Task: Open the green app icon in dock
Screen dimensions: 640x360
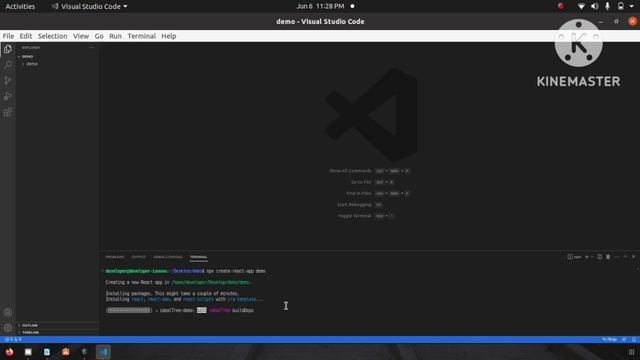Action: (x=84, y=352)
